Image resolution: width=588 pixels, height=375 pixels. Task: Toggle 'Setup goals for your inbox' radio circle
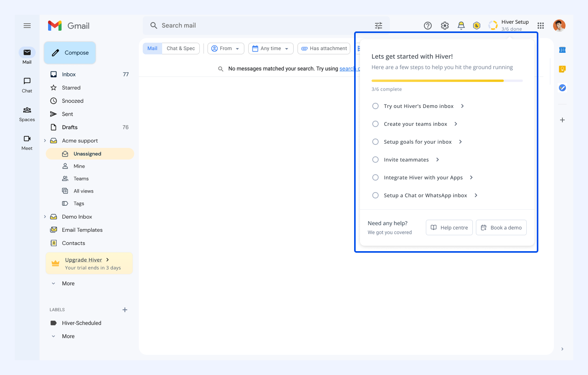[x=375, y=142]
